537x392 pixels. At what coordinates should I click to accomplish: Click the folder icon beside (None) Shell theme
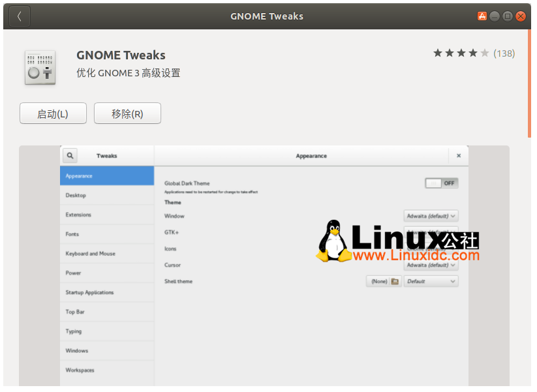click(395, 281)
